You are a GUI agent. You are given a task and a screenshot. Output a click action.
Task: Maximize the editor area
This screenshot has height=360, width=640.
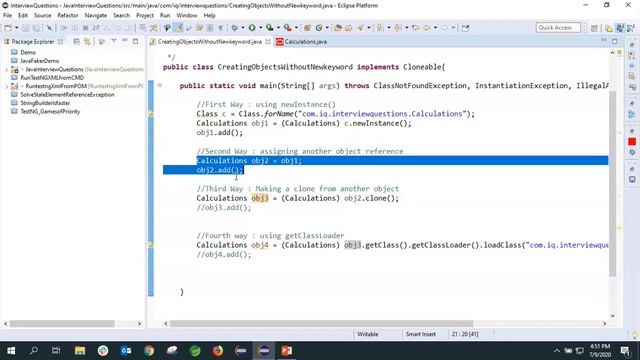tap(615, 41)
